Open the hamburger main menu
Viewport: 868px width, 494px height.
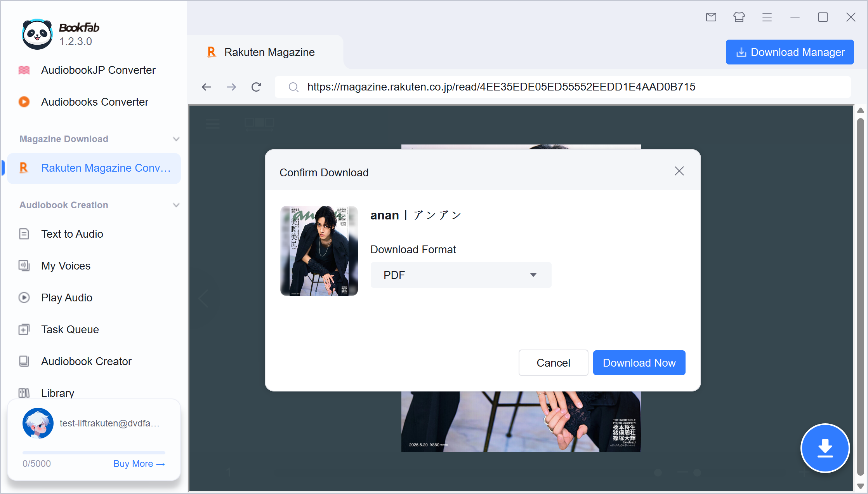pyautogui.click(x=767, y=17)
